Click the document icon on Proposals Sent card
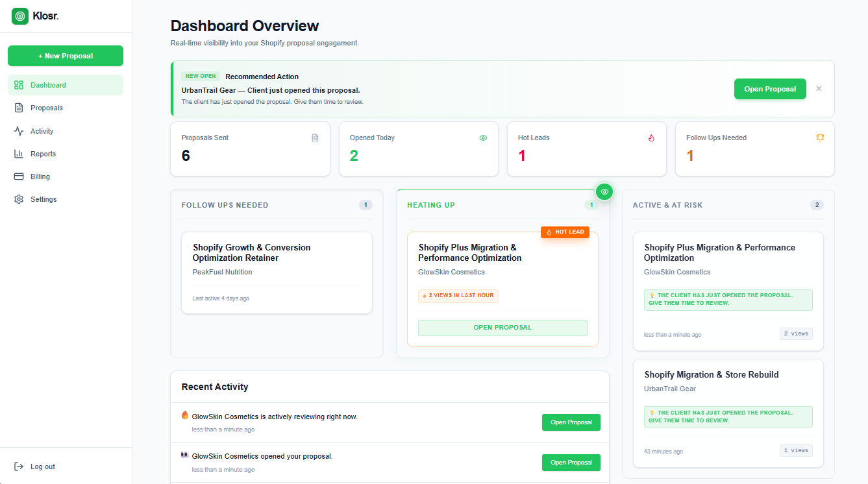This screenshot has height=484, width=868. point(315,138)
